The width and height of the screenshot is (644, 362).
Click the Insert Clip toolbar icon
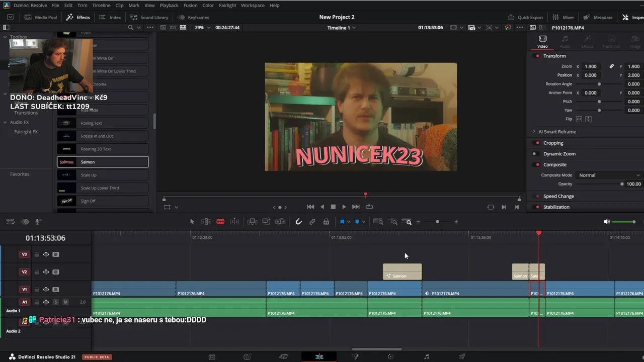[253, 222]
